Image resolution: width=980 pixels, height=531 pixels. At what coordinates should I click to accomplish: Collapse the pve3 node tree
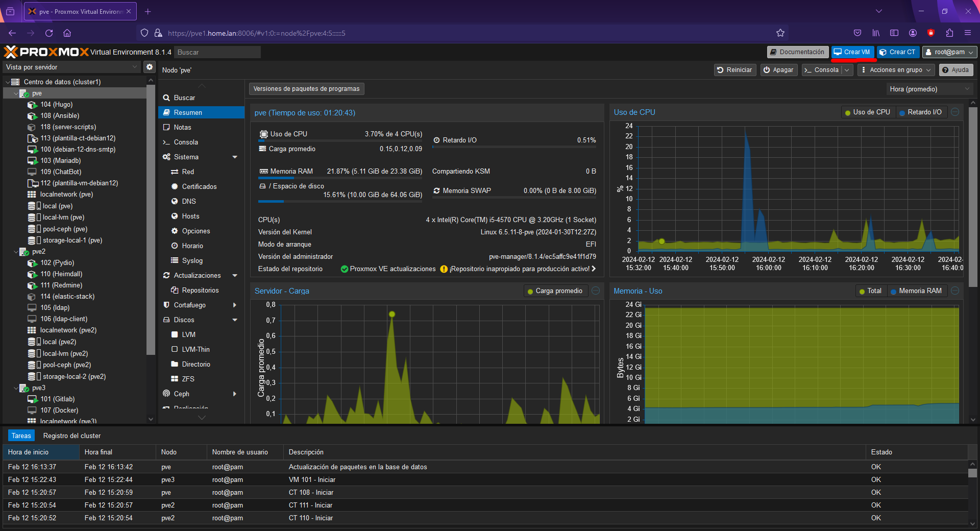(x=16, y=388)
